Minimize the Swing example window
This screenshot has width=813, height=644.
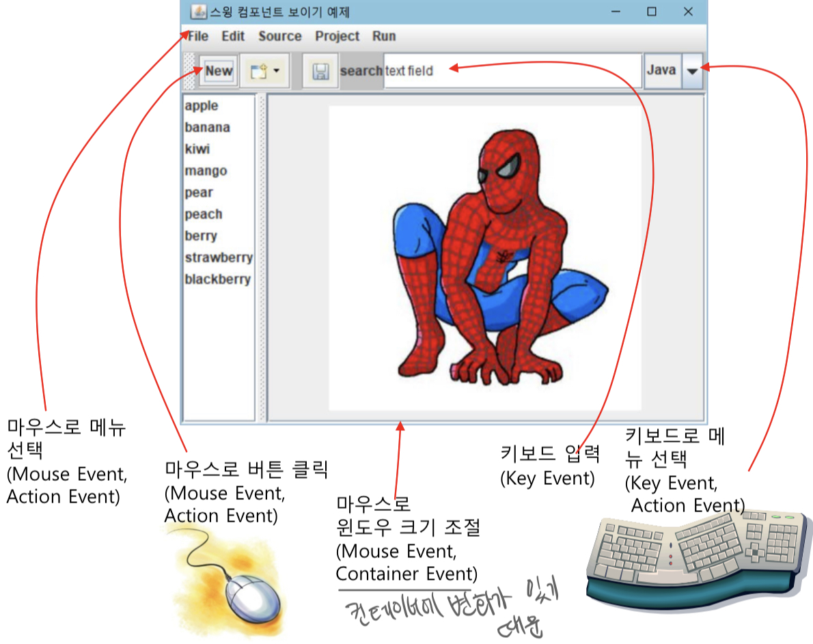[616, 12]
